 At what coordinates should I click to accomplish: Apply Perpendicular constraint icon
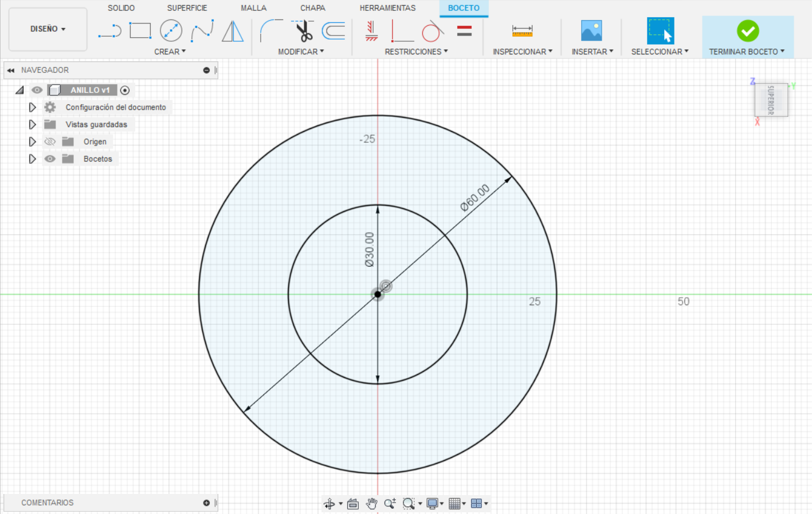[402, 31]
